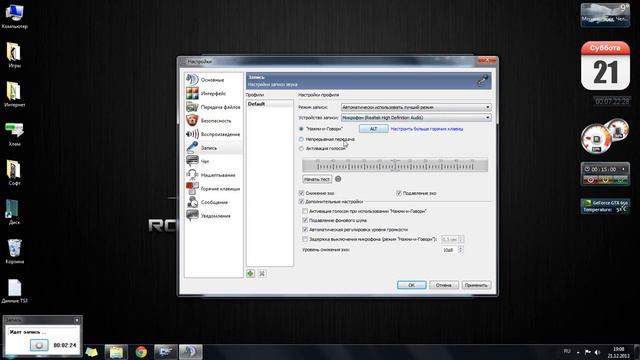Open the Основные settings section
The width and height of the screenshot is (640, 360).
point(213,80)
